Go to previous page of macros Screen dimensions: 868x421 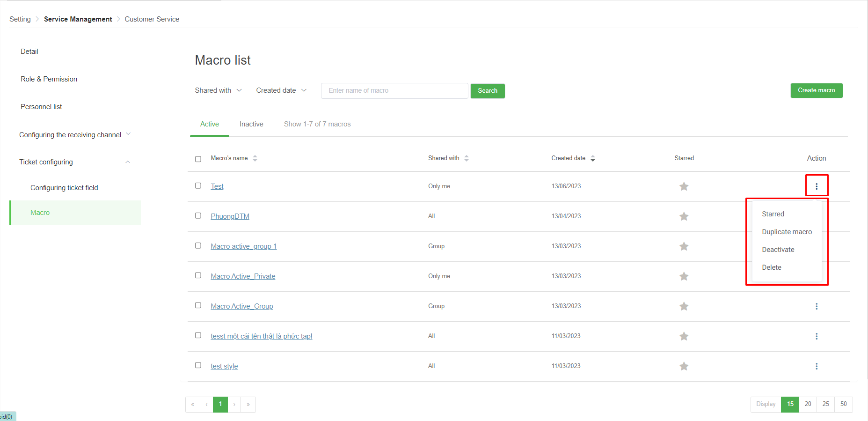206,405
